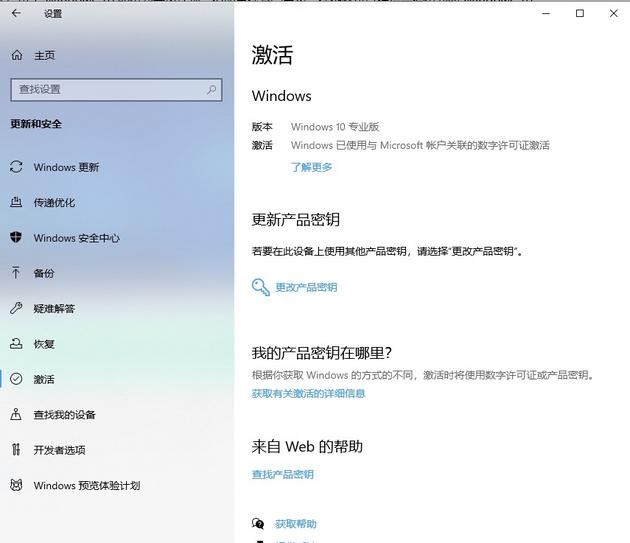Focus the 查找设置 search field
The image size is (630, 543).
(116, 89)
